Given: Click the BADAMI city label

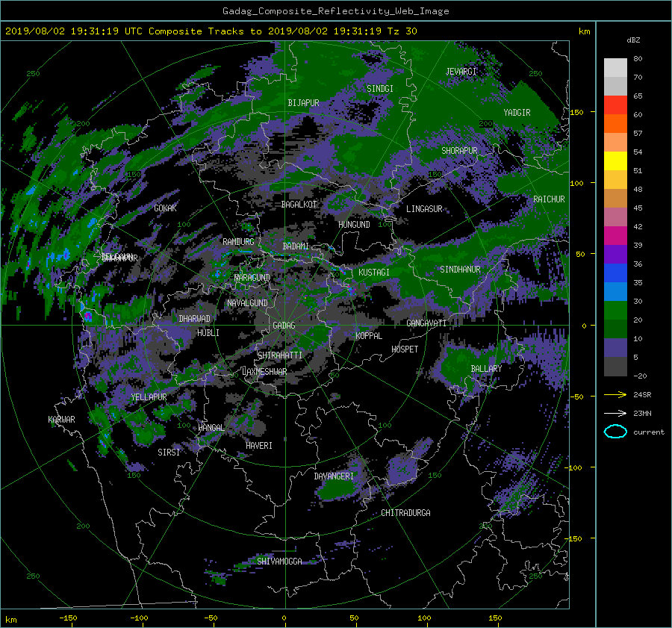Looking at the screenshot, I should (x=296, y=246).
